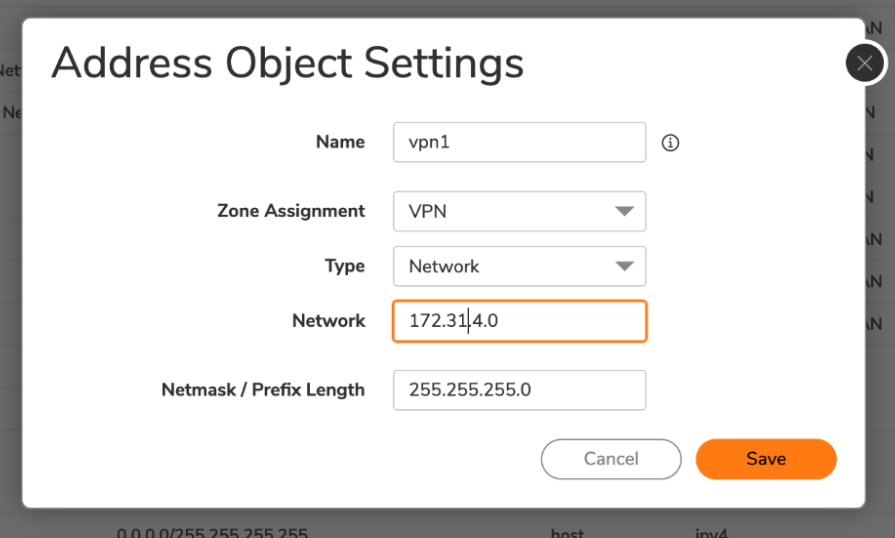This screenshot has height=538, width=895.
Task: Click the Type label
Action: coord(344,266)
